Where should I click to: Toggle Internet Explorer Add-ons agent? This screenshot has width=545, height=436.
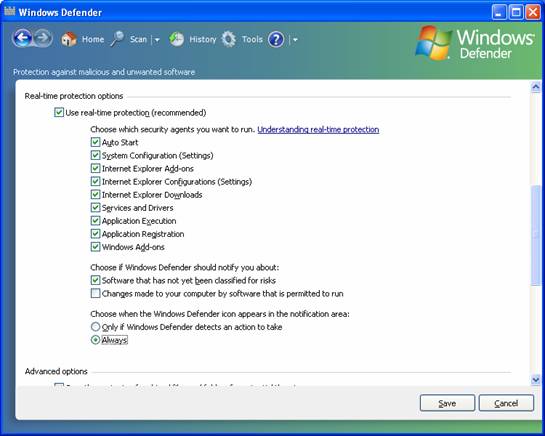point(95,169)
